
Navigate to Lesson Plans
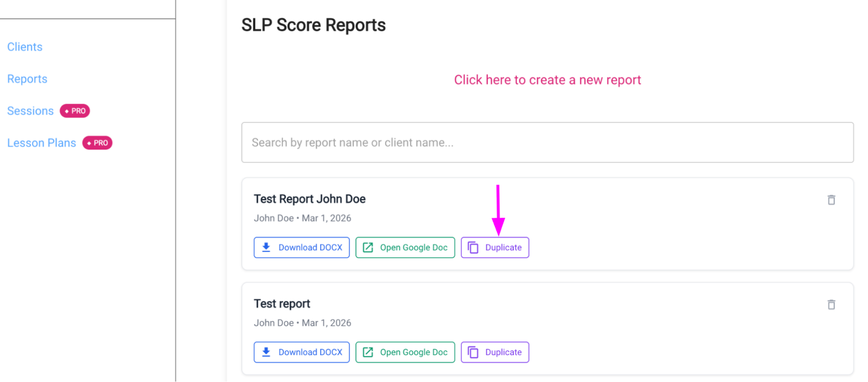pyautogui.click(x=41, y=143)
